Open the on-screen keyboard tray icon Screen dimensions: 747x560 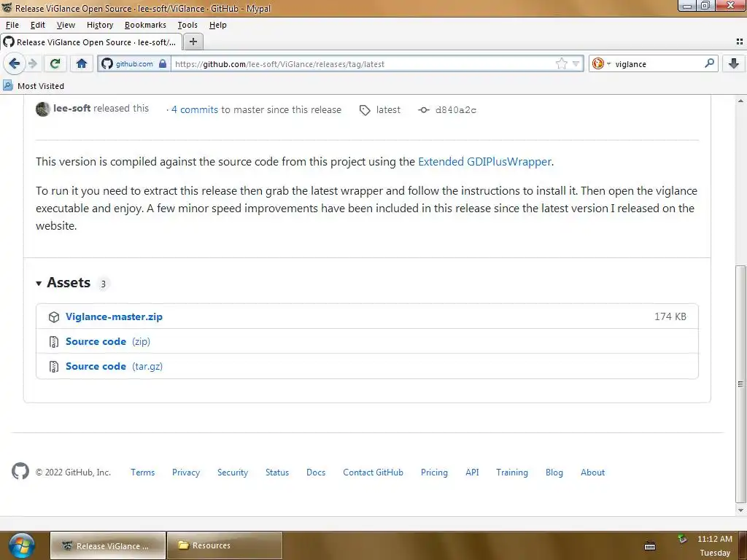(650, 546)
